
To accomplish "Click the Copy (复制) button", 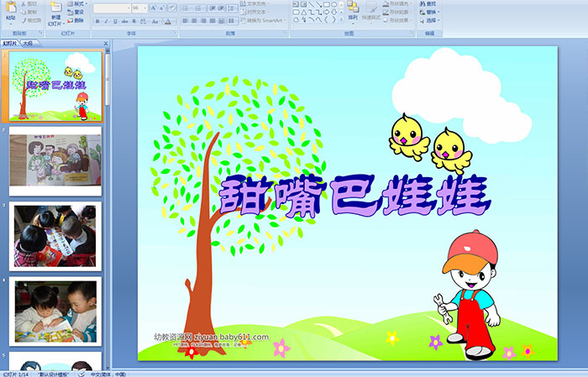I will coord(29,12).
